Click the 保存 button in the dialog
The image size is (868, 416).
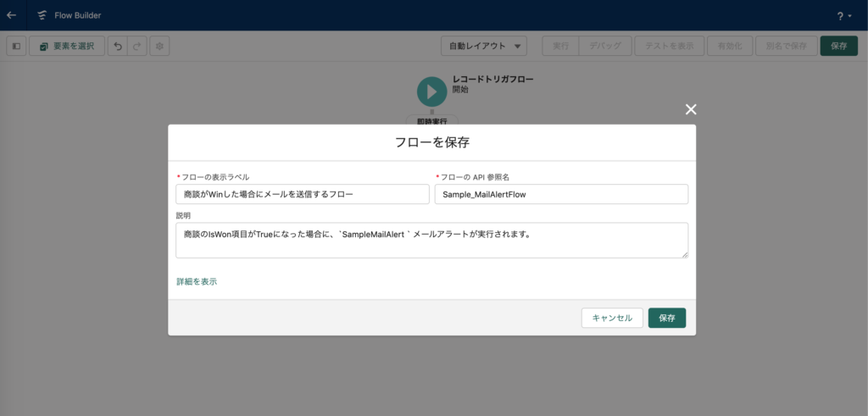[x=667, y=318]
